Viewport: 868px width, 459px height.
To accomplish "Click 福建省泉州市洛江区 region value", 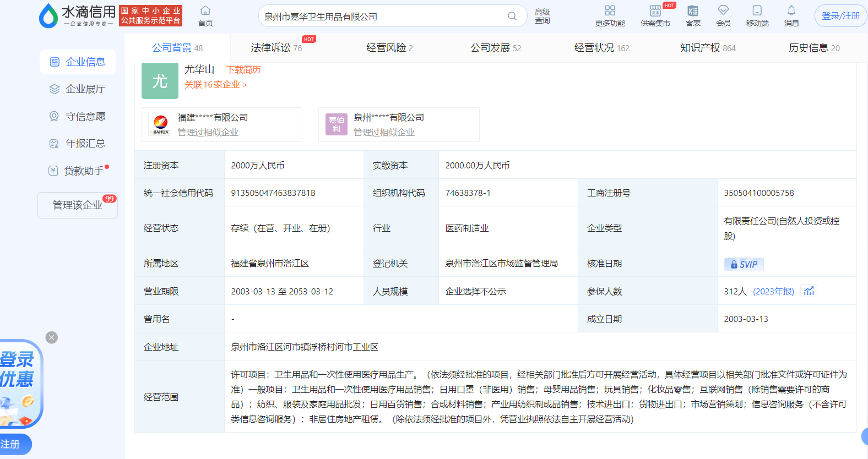I will point(270,263).
